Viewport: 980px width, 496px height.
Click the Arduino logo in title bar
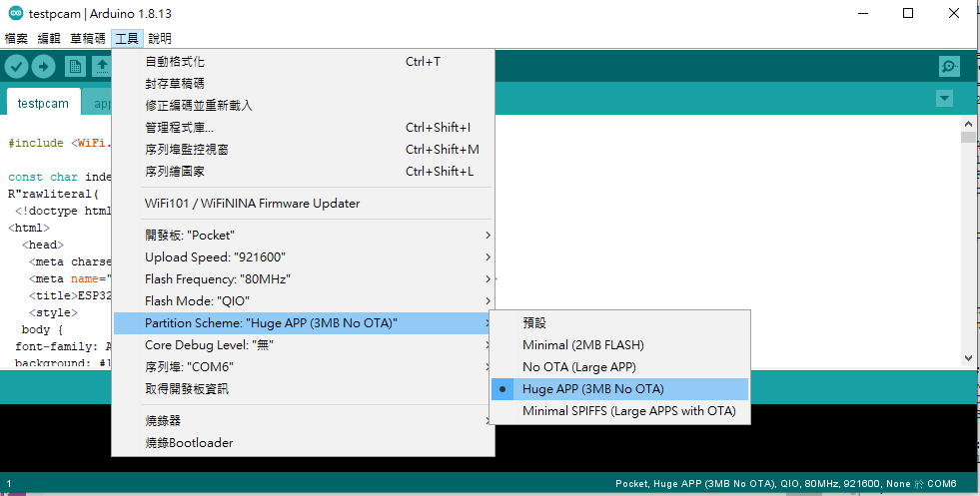(16, 13)
